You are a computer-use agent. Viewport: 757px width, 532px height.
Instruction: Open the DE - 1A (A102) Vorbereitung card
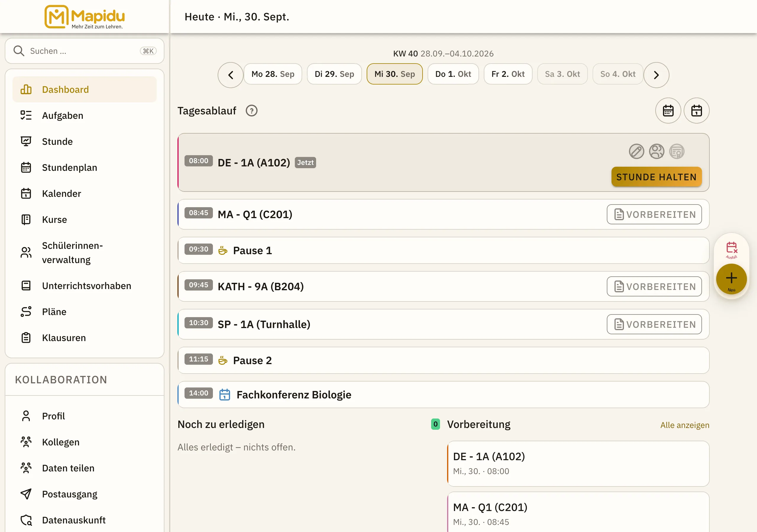click(x=578, y=464)
